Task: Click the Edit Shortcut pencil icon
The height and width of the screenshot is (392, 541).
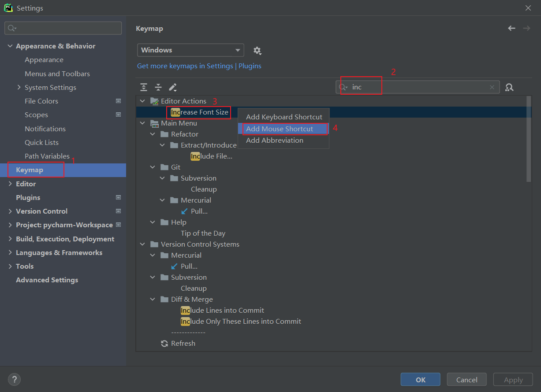Action: click(173, 87)
